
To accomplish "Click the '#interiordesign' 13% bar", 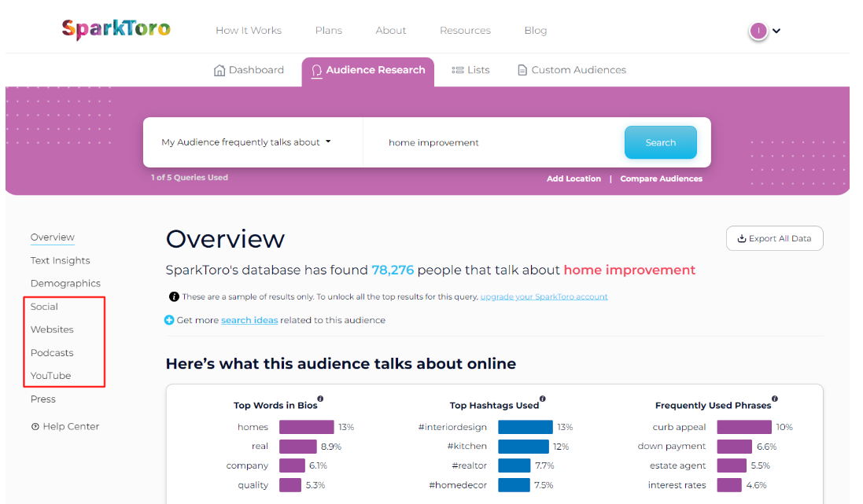I will pos(525,427).
